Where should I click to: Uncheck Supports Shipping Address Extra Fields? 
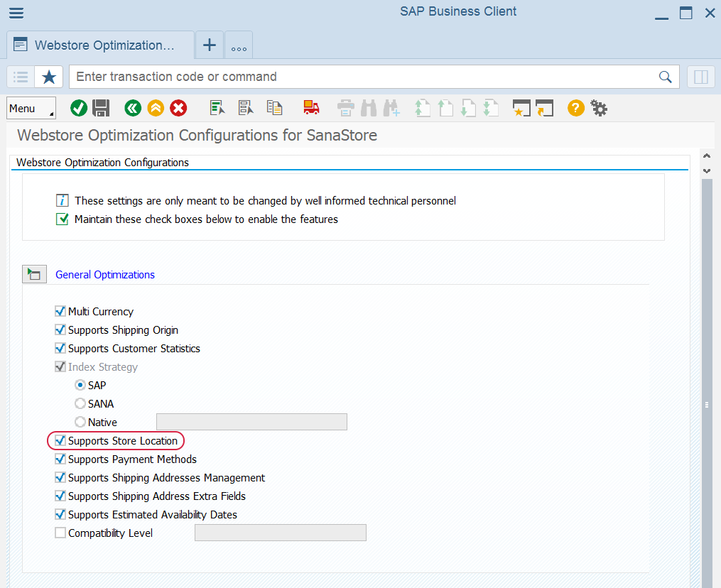pyautogui.click(x=60, y=496)
